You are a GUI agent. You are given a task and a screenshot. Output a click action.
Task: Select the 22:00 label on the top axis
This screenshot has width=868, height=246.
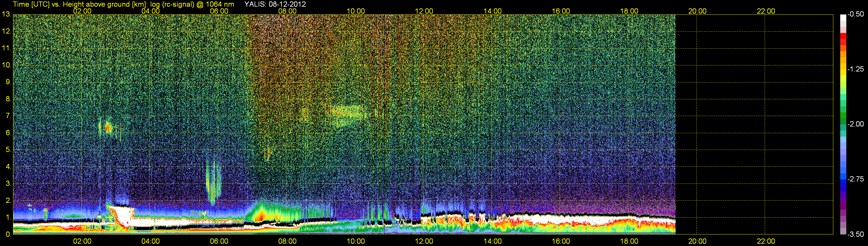click(x=766, y=11)
